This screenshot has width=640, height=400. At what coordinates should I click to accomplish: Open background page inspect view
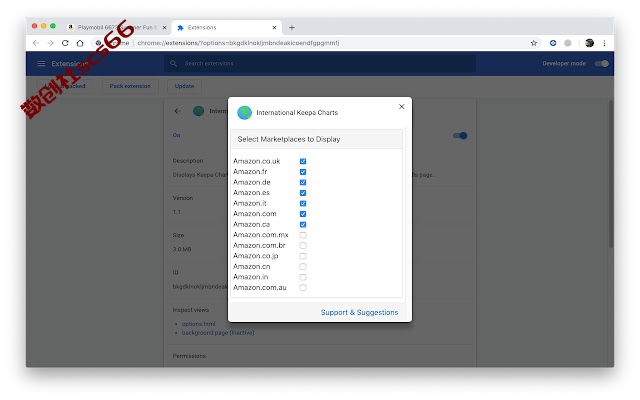pyautogui.click(x=218, y=333)
